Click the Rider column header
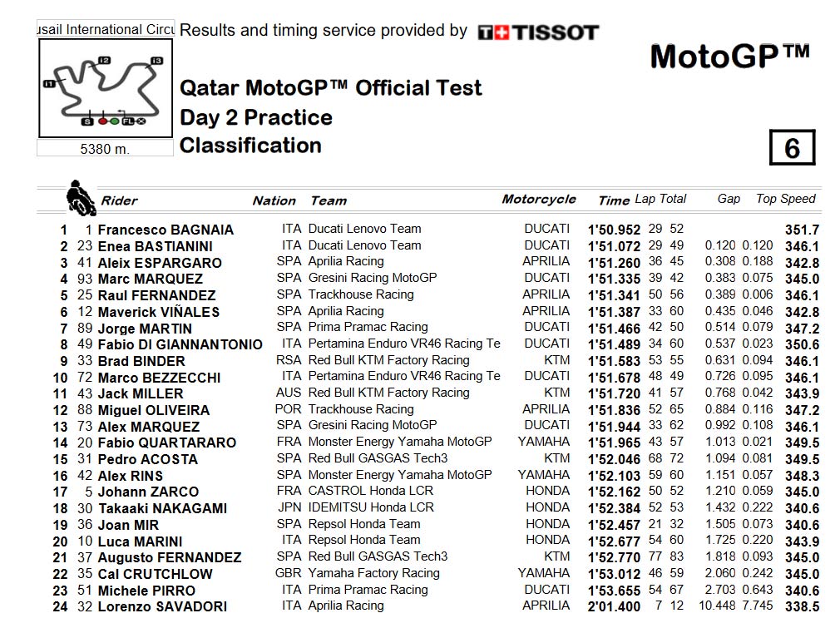 coord(120,201)
